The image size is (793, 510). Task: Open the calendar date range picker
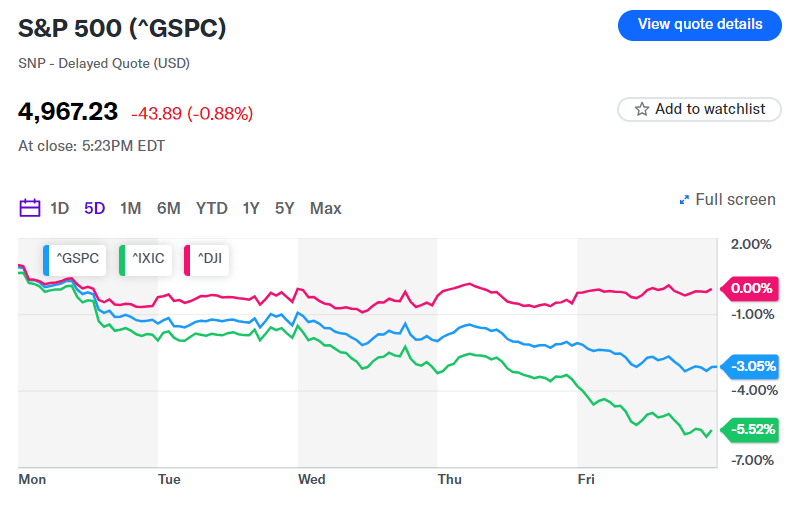pyautogui.click(x=29, y=208)
